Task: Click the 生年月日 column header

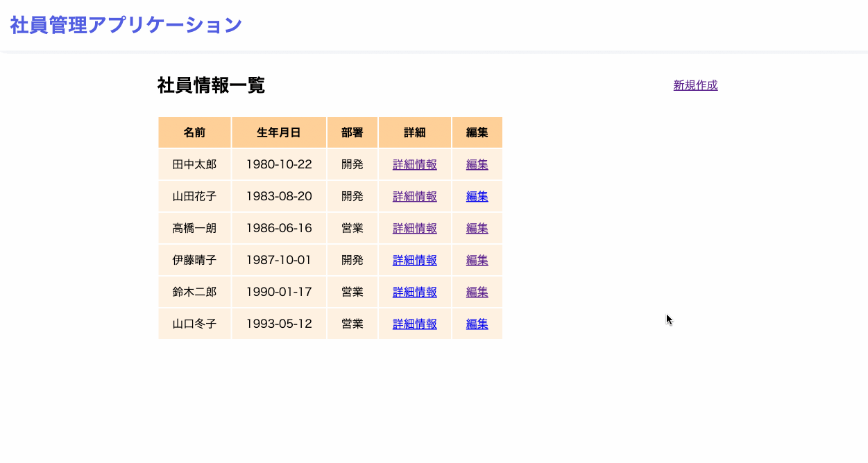Action: pos(279,132)
